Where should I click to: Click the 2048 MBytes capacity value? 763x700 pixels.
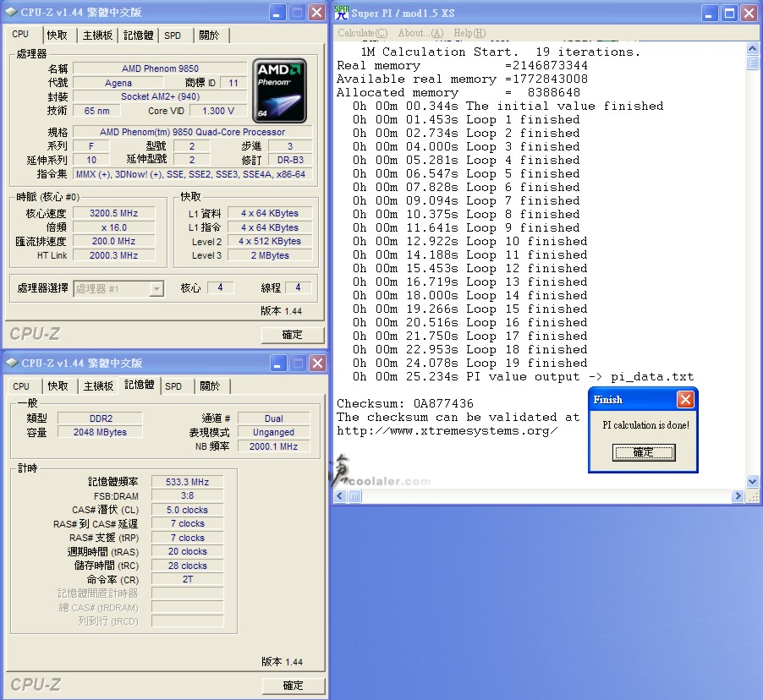(101, 432)
